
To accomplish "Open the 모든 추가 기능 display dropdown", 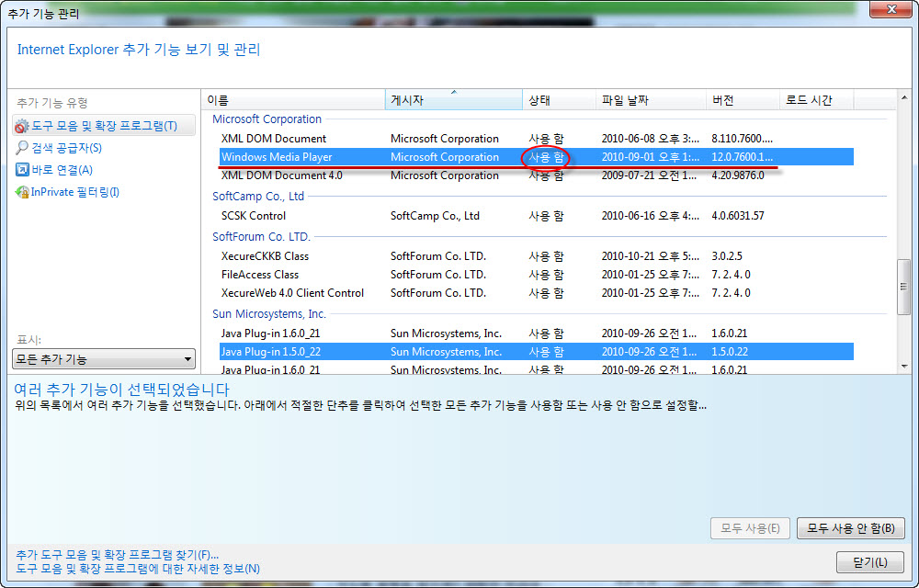I will [x=104, y=359].
